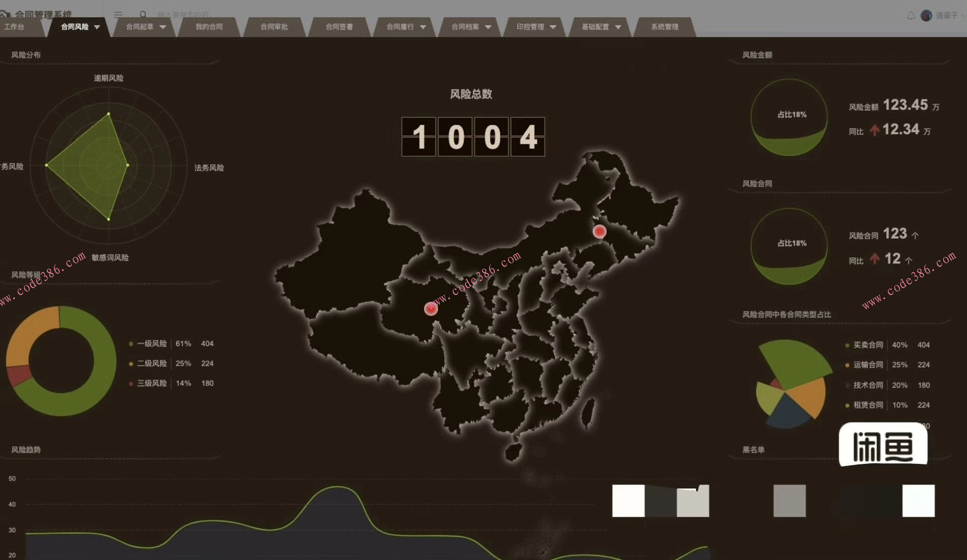Expand the 合同履行 dropdown arrow
The height and width of the screenshot is (560, 967).
[423, 27]
